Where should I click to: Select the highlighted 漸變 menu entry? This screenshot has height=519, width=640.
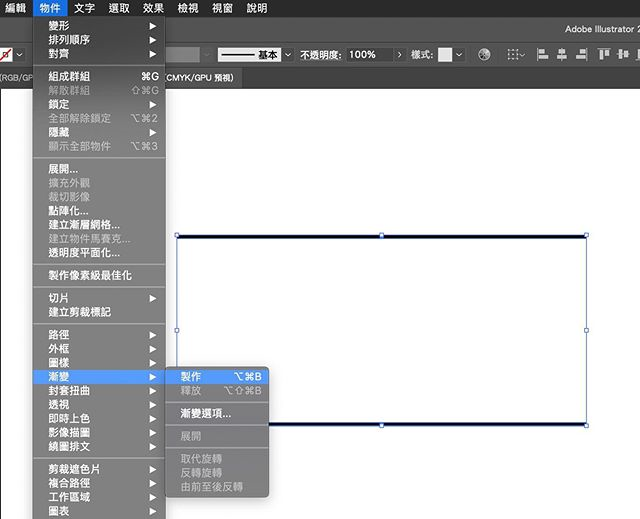[x=99, y=377]
